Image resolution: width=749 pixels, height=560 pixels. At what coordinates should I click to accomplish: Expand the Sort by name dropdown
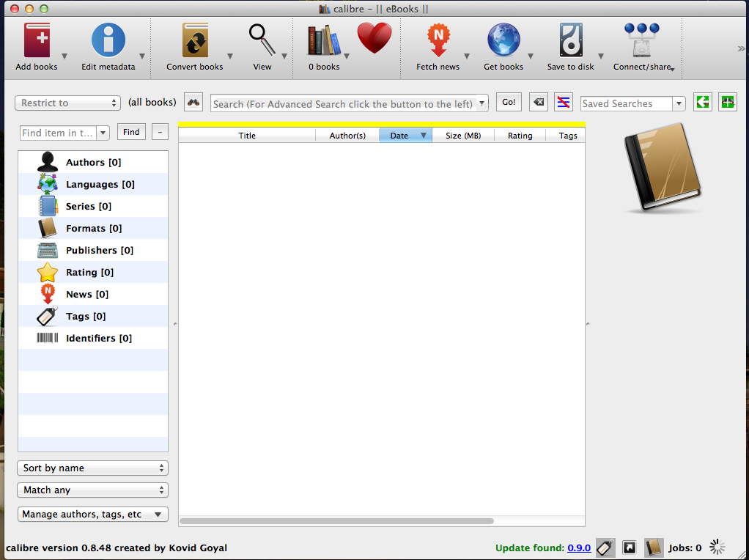coord(92,468)
